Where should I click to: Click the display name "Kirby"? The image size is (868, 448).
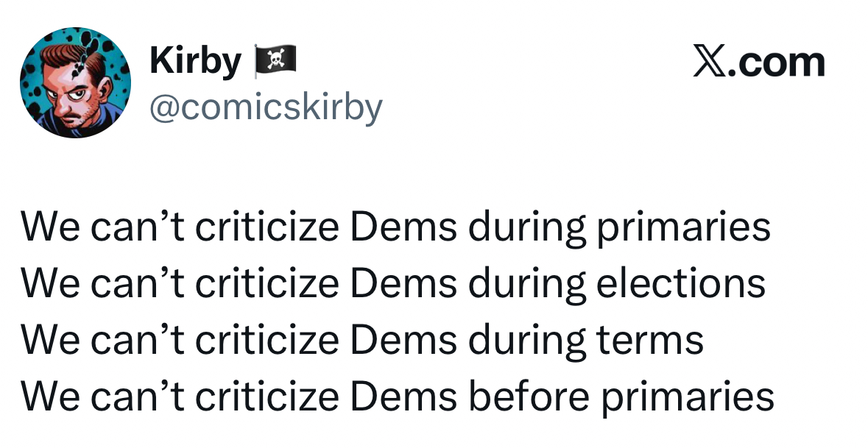coord(194,61)
